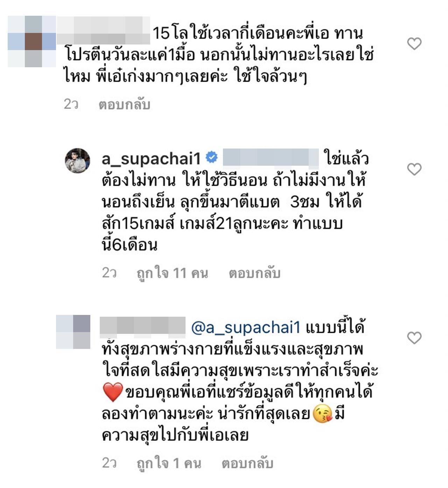
Task: Click the blue verified badge beside a_supachai1
Action: coord(211,157)
